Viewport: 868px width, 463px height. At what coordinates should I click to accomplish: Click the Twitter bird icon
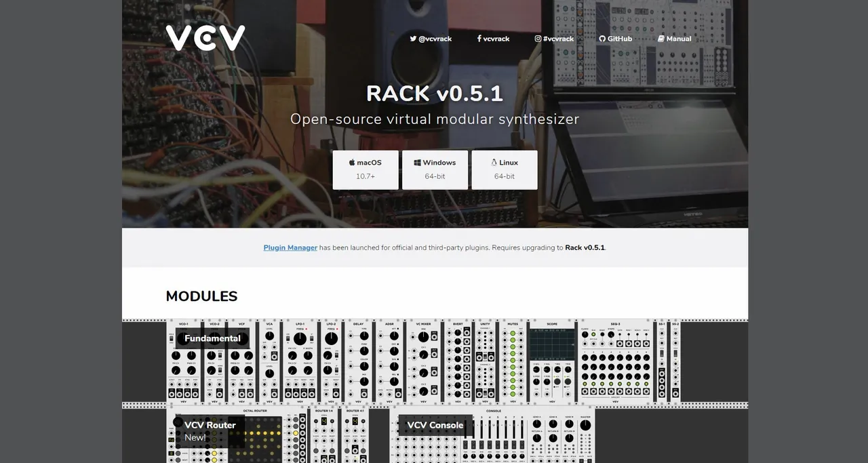coord(413,39)
